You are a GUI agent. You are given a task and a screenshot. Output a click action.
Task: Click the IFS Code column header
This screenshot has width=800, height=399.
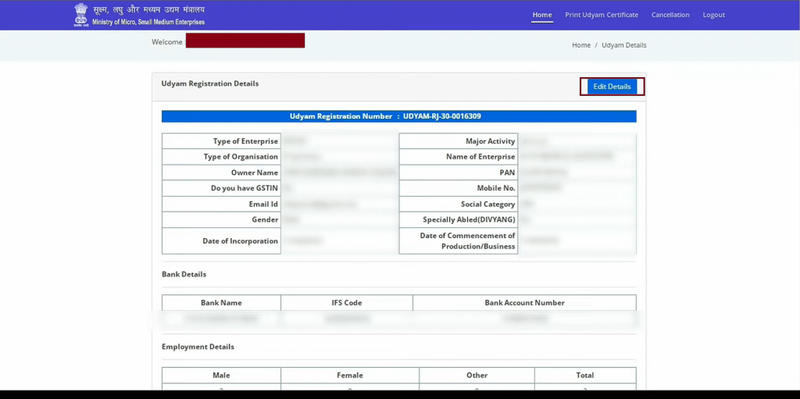346,303
